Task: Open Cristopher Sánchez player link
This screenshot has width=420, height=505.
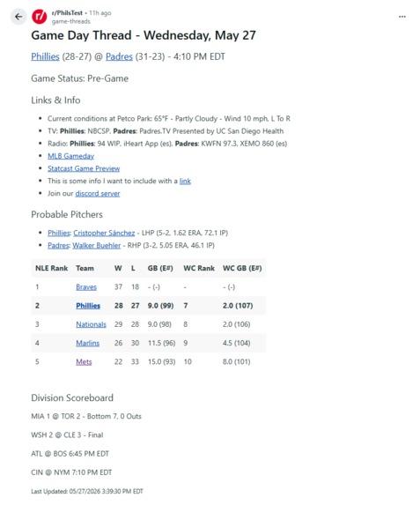Action: 104,233
